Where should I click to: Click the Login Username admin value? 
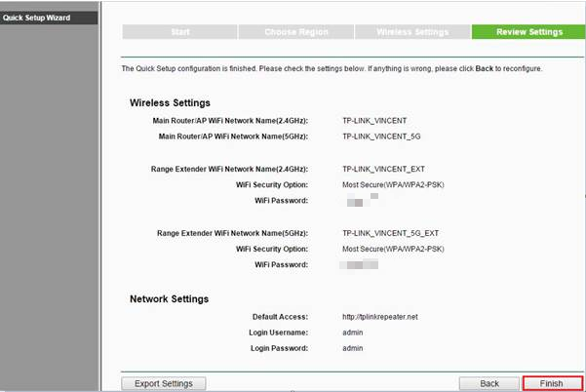pyautogui.click(x=353, y=333)
